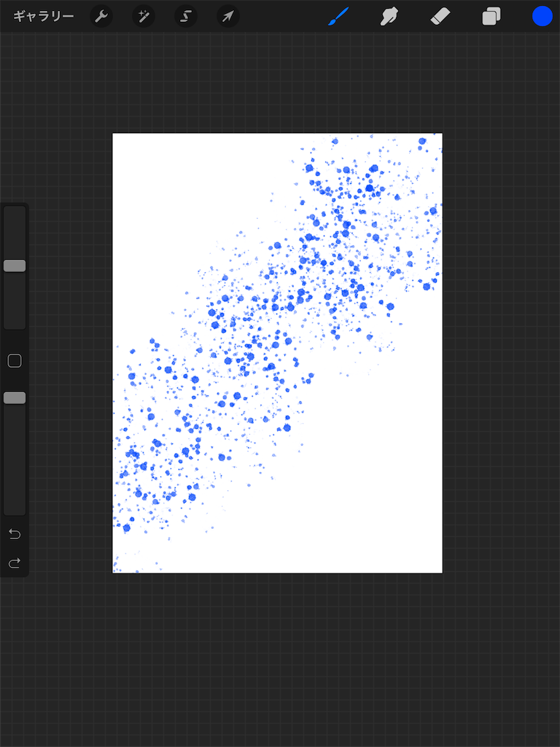The height and width of the screenshot is (747, 560).
Task: Open the Actions wrench menu
Action: click(101, 17)
